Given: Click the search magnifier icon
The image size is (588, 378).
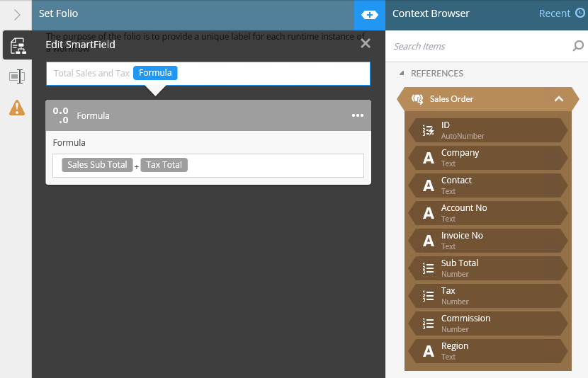Looking at the screenshot, I should tap(578, 46).
